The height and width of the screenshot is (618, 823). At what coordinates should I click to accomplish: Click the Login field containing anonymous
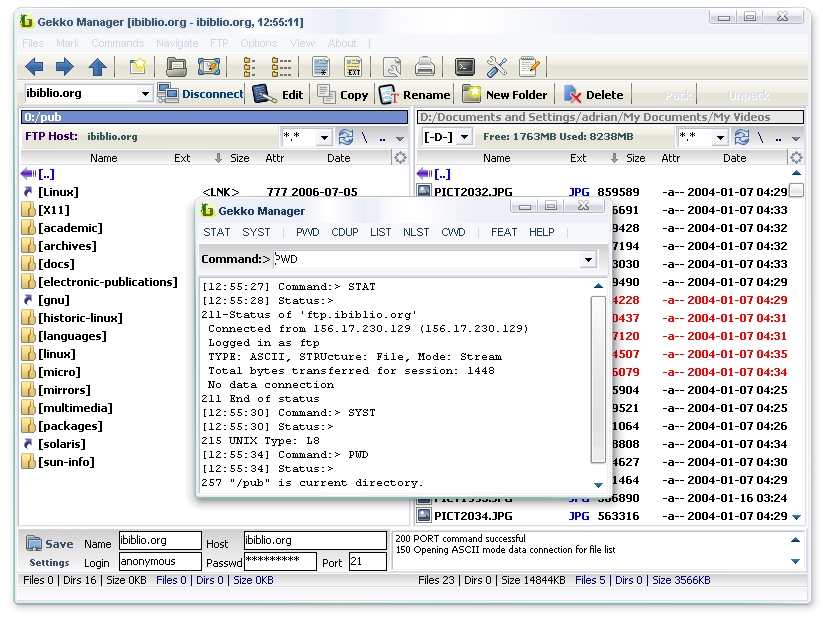(160, 561)
